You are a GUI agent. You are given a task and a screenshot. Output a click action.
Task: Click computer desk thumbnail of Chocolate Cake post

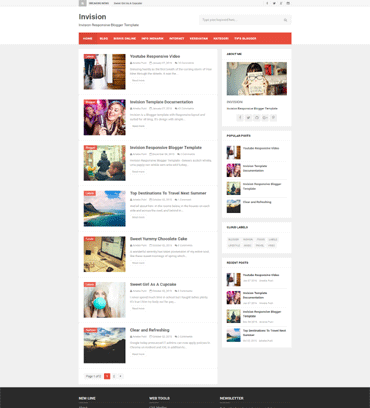105,254
